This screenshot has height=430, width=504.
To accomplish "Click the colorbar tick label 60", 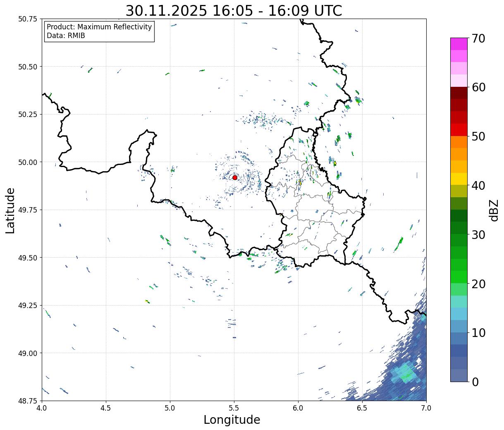I will [x=478, y=87].
